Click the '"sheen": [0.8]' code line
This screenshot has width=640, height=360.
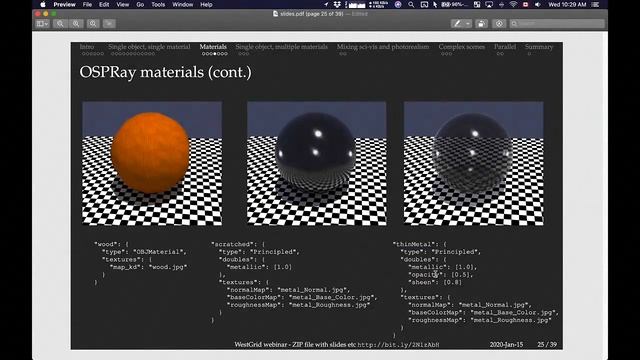pyautogui.click(x=435, y=282)
